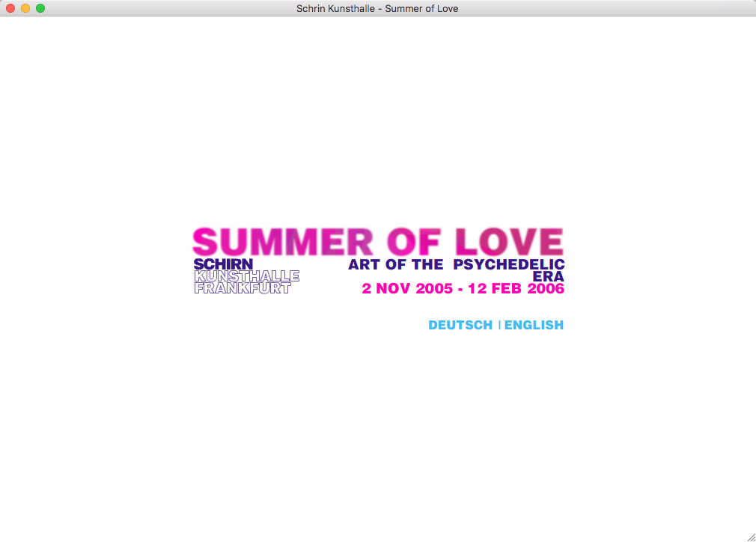Click the ART OF THE subtitle text

pyautogui.click(x=395, y=264)
